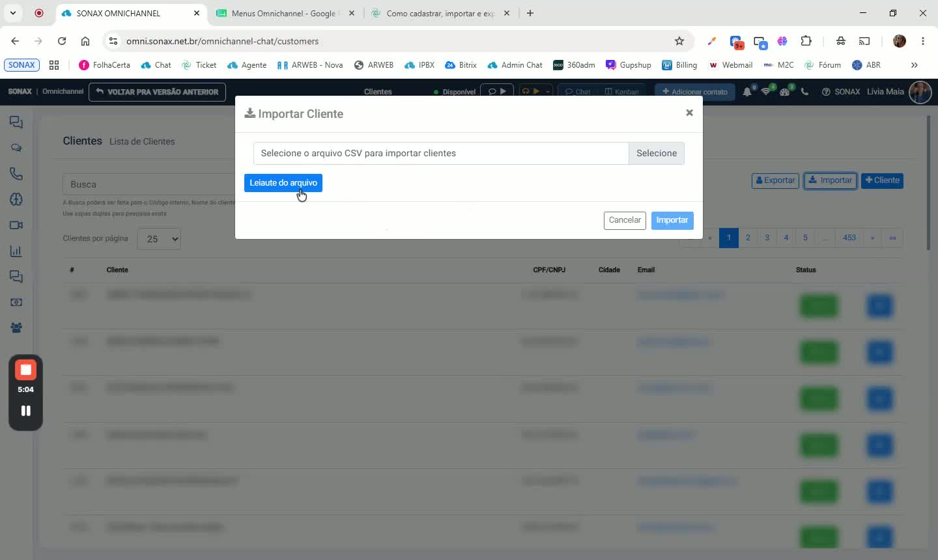Click the Adicionar contato button

click(695, 92)
